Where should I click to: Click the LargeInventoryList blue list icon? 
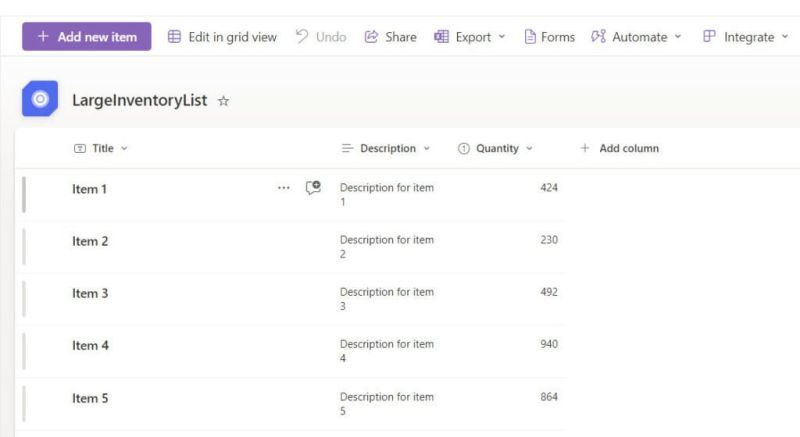pyautogui.click(x=40, y=98)
